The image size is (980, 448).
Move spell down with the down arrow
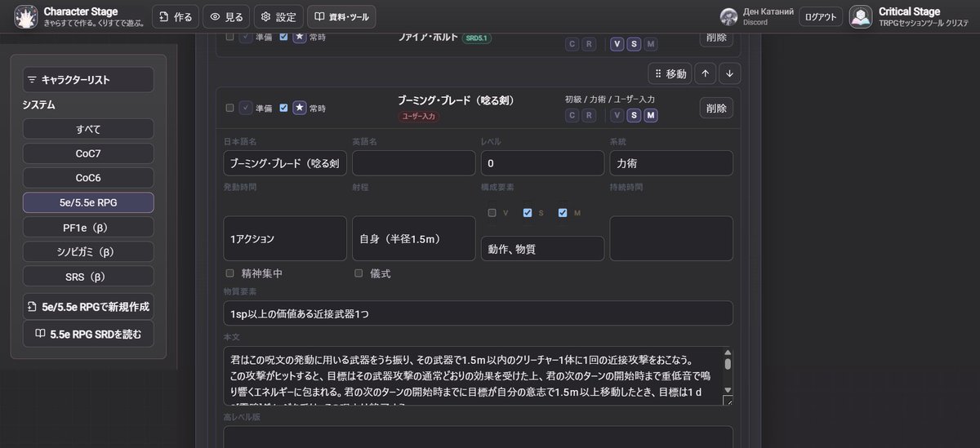[x=730, y=73]
